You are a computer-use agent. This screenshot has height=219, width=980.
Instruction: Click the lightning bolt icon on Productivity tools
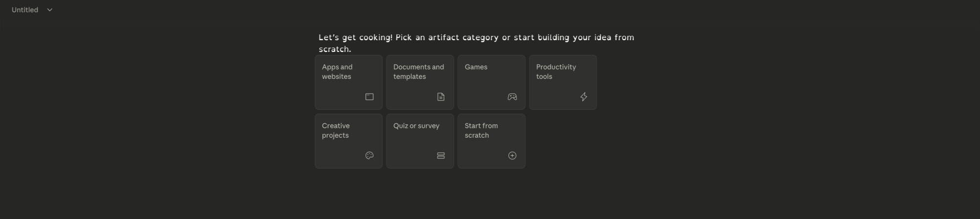pos(584,97)
